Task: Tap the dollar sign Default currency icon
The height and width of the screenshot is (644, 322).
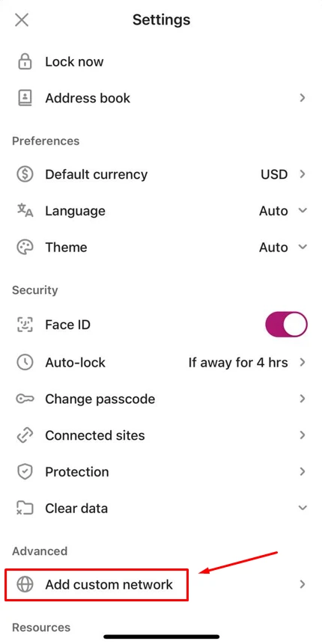Action: tap(25, 174)
